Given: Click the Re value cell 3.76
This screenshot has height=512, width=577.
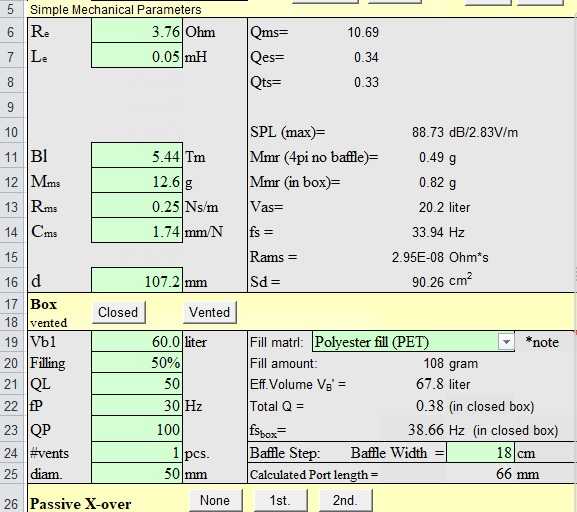Looking at the screenshot, I should 137,31.
